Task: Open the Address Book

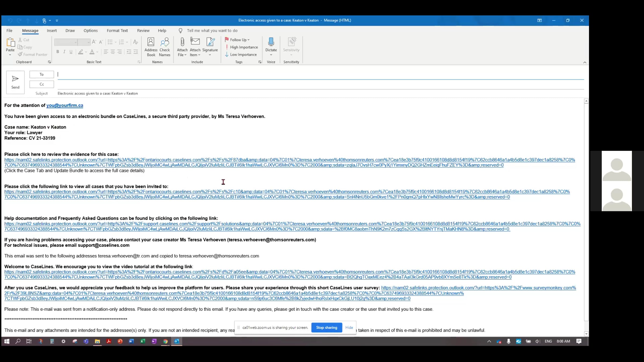Action: pyautogui.click(x=151, y=47)
